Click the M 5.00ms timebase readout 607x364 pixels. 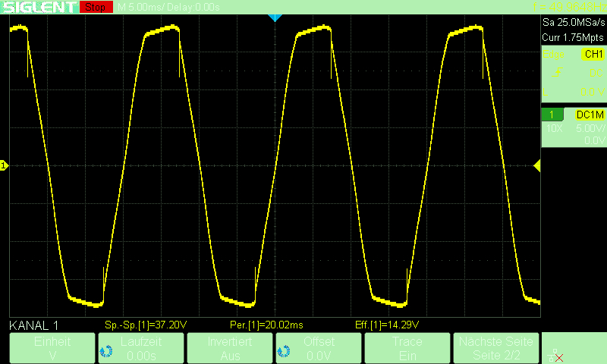point(141,7)
